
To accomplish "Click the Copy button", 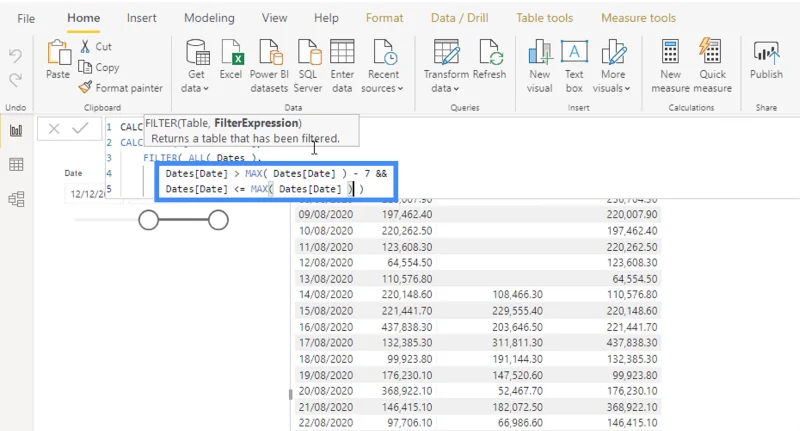I will [x=99, y=67].
